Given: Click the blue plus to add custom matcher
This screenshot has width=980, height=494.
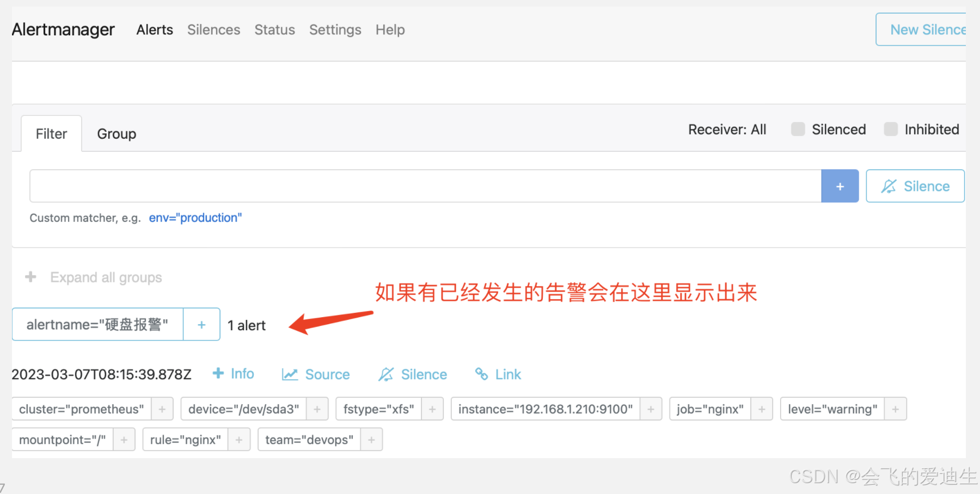Looking at the screenshot, I should (x=840, y=186).
